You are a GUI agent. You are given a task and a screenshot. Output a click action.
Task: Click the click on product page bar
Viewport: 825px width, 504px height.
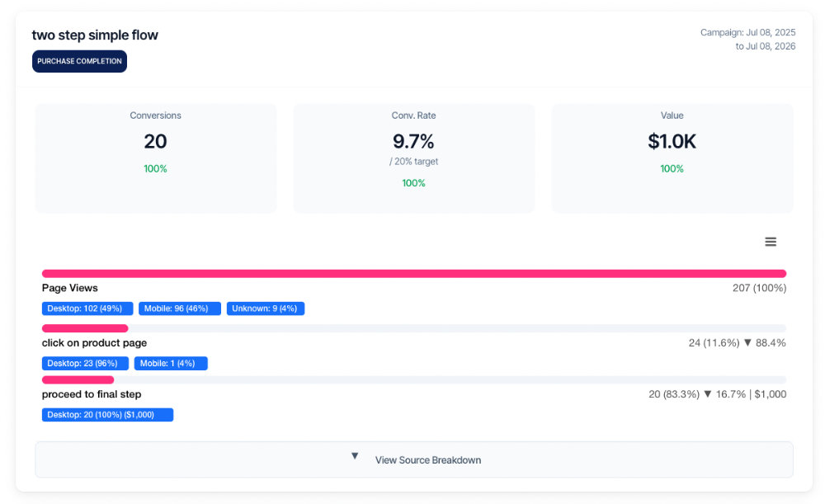point(414,328)
